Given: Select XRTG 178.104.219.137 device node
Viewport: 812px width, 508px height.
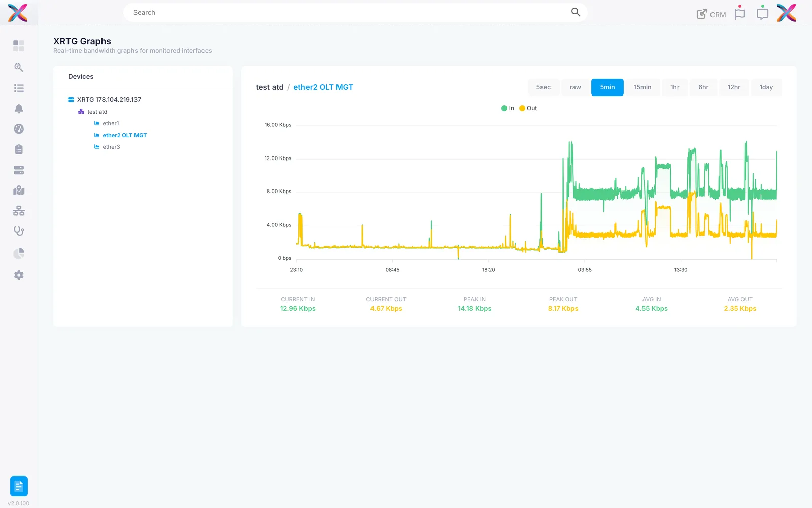Looking at the screenshot, I should click(109, 100).
